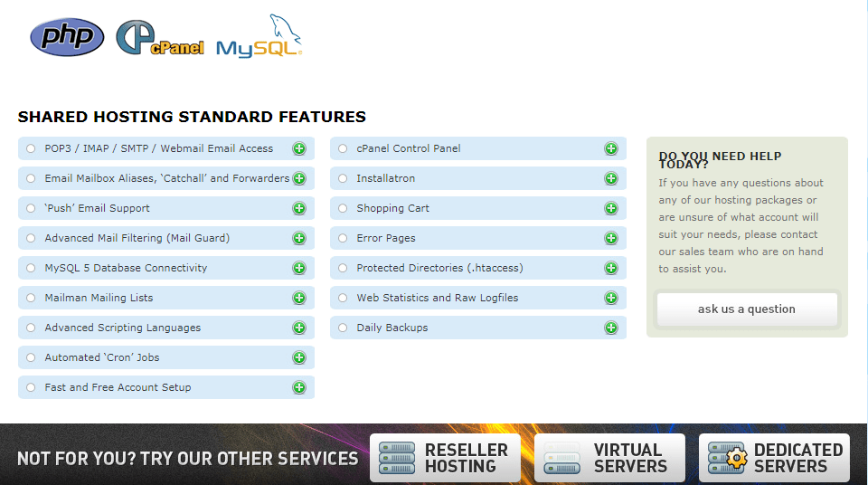Expand MySQL 5 Database Connectivity plus icon
This screenshot has height=485, width=868.
click(x=299, y=268)
